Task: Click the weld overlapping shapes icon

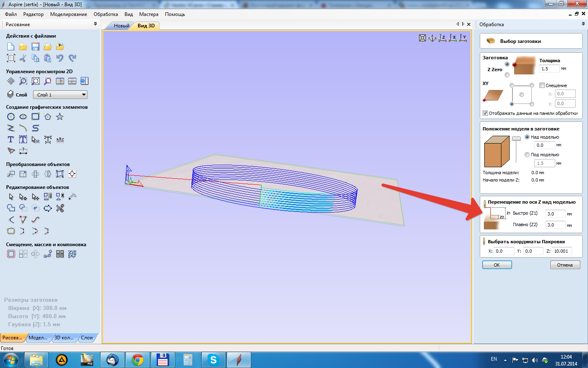Action: click(11, 209)
